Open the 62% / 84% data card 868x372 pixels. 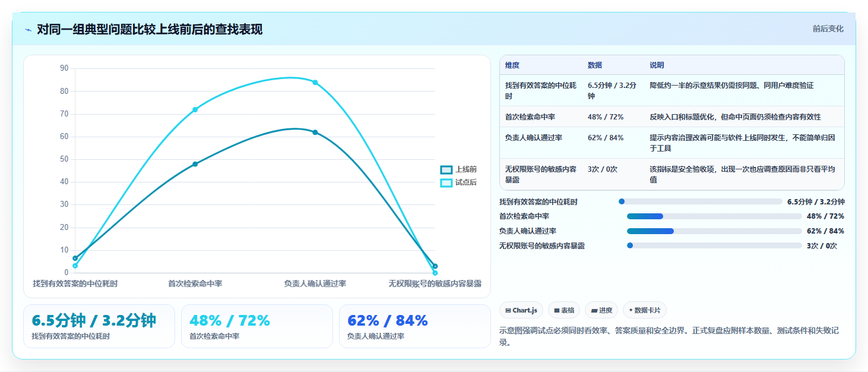click(x=415, y=326)
